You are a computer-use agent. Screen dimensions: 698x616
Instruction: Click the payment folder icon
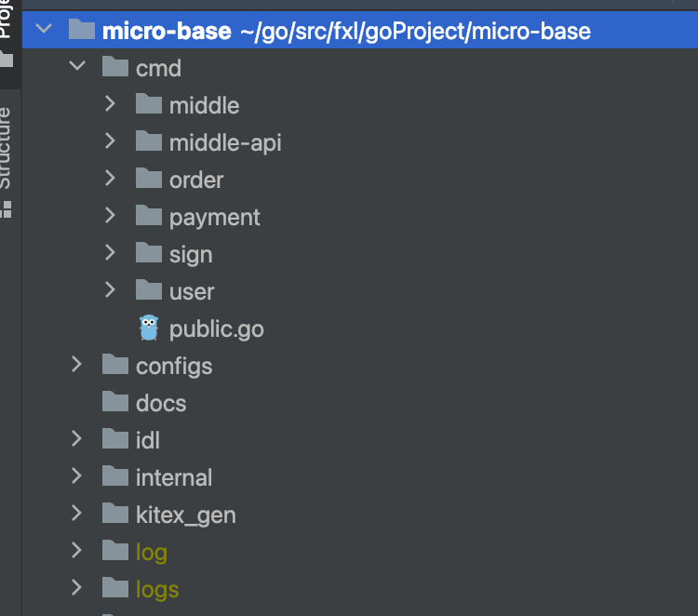pyautogui.click(x=149, y=216)
